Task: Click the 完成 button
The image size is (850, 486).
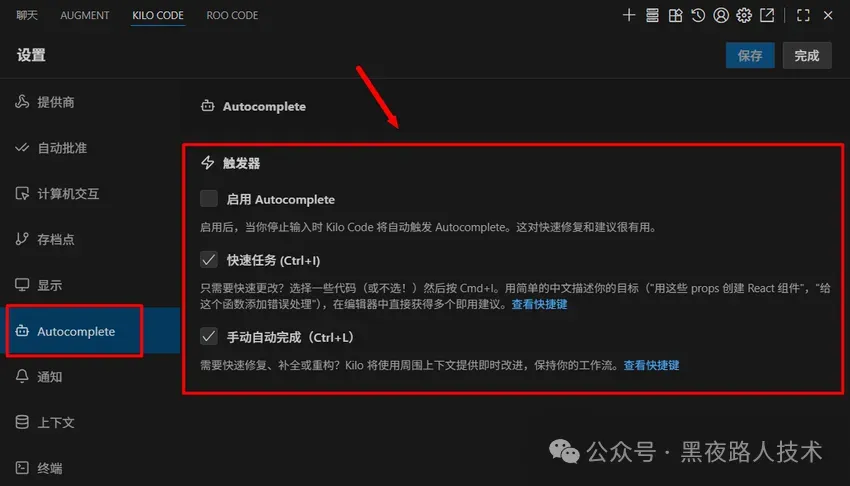Action: (x=807, y=55)
